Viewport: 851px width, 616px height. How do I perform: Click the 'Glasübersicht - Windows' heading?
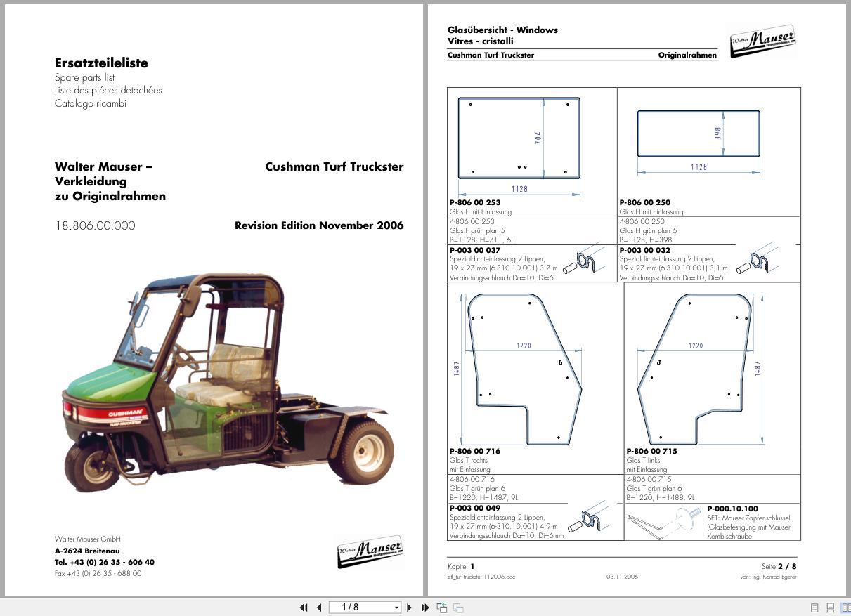(x=502, y=30)
